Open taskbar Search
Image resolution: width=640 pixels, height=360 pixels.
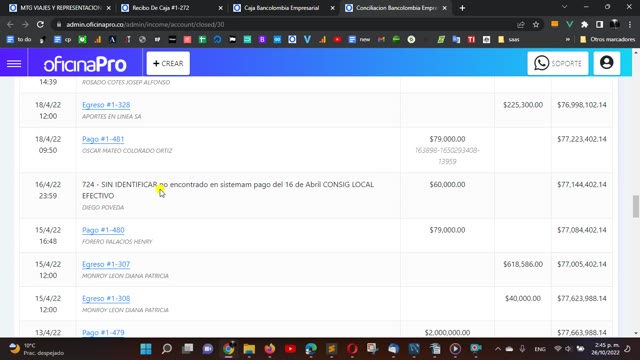pos(167,349)
